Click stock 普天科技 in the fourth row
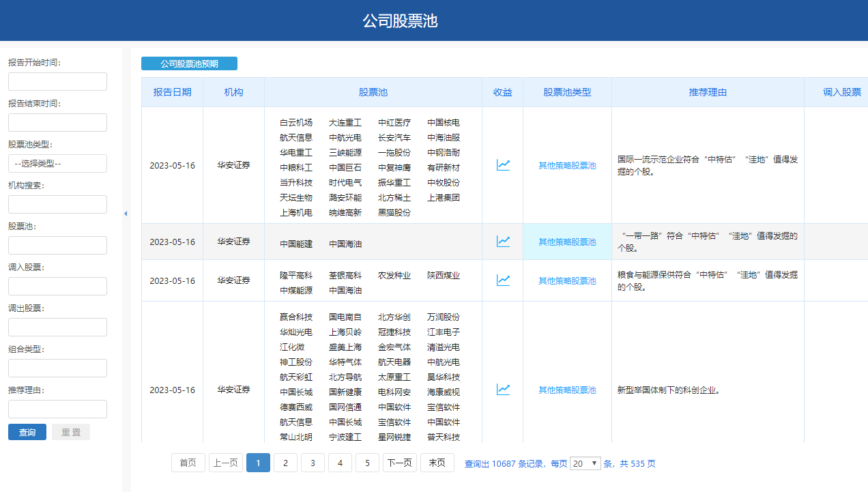Viewport: 868px width, 492px height. [x=444, y=437]
